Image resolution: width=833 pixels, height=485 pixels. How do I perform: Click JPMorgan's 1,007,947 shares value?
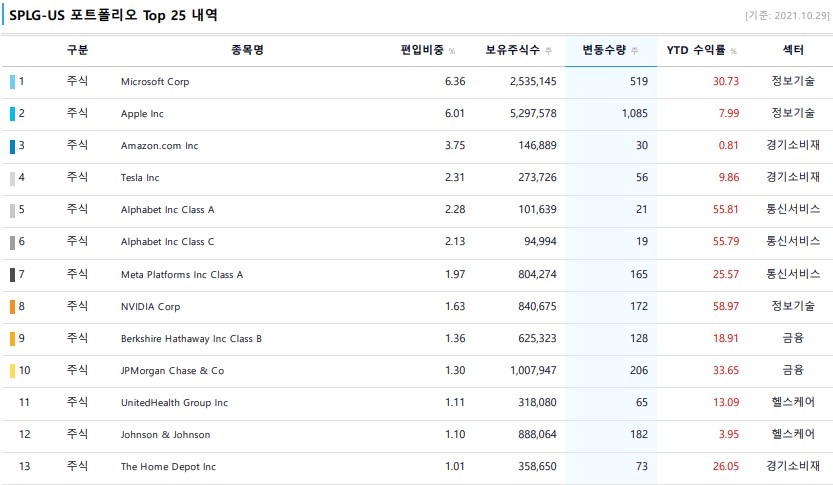tap(533, 370)
